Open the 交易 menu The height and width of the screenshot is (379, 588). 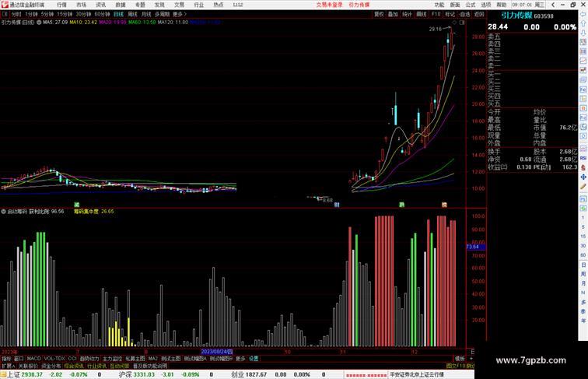pos(179,5)
